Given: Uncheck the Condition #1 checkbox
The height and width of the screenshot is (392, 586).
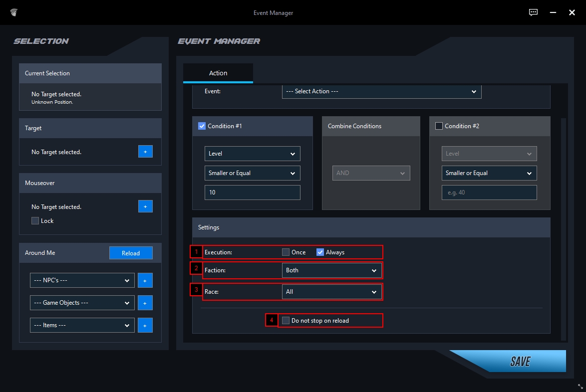Looking at the screenshot, I should point(202,126).
